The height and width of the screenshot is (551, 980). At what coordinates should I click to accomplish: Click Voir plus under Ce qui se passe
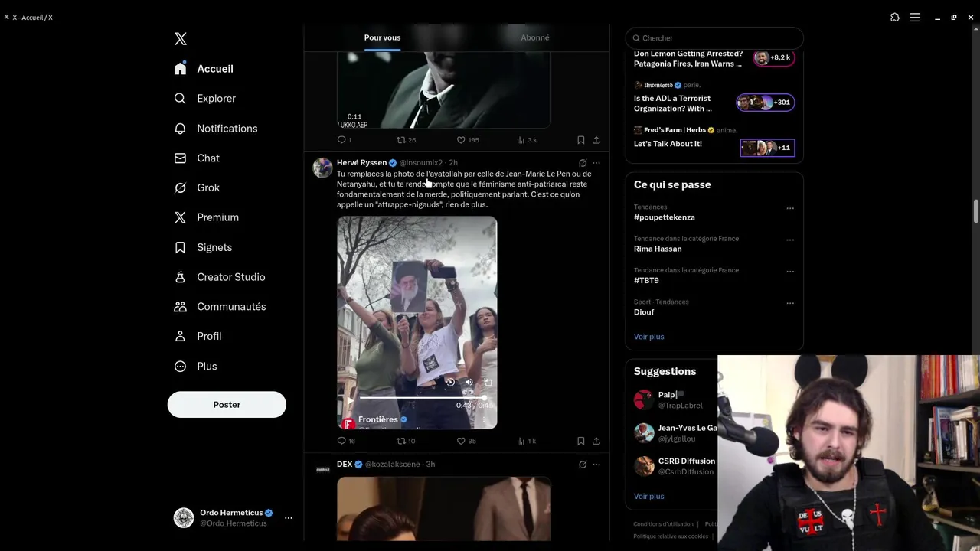coord(648,337)
